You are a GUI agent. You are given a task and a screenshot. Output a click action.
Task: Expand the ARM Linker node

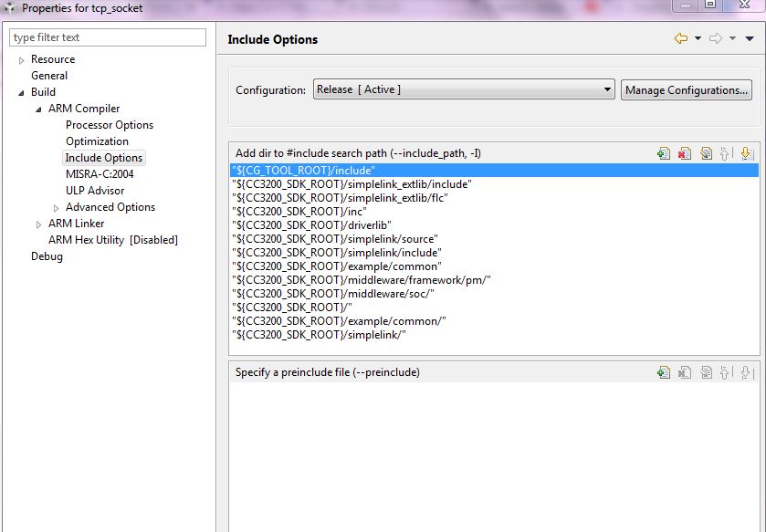coord(38,224)
